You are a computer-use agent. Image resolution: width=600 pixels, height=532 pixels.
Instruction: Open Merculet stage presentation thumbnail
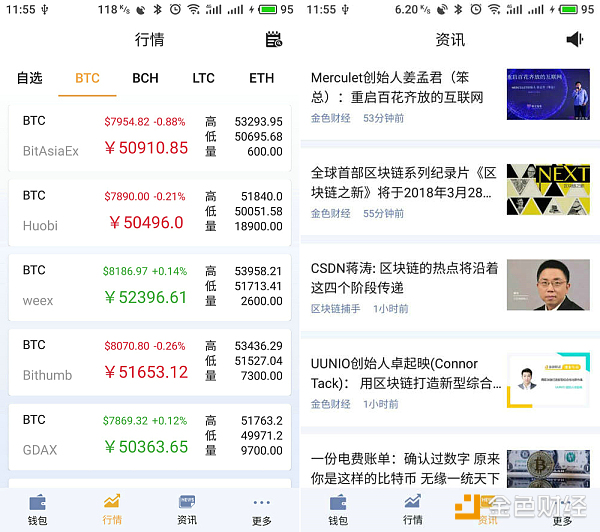548,94
